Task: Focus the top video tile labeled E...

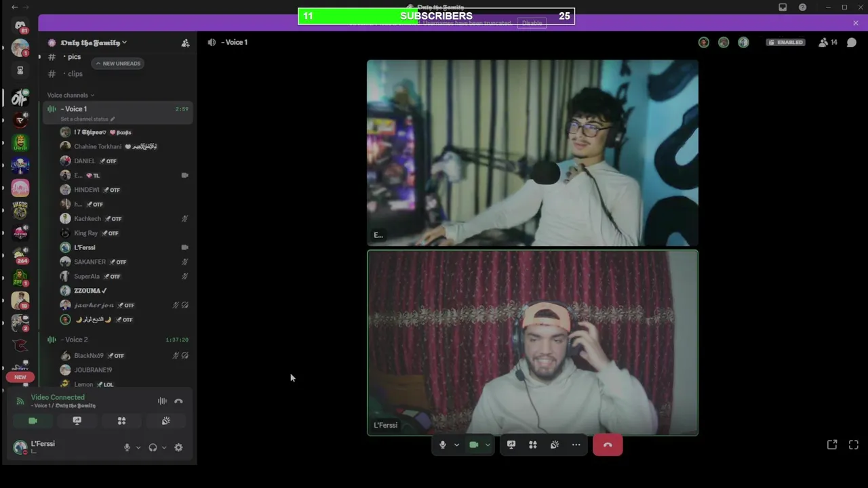Action: (x=532, y=153)
